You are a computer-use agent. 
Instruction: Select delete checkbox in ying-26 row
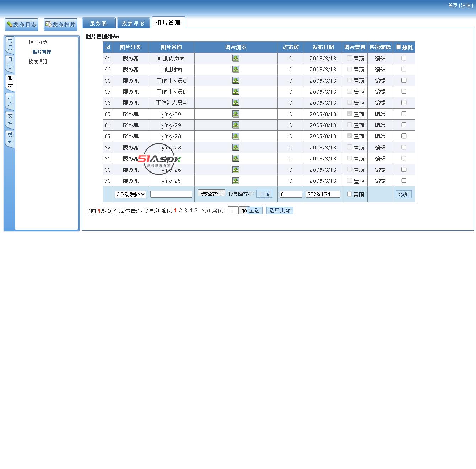[x=404, y=170]
